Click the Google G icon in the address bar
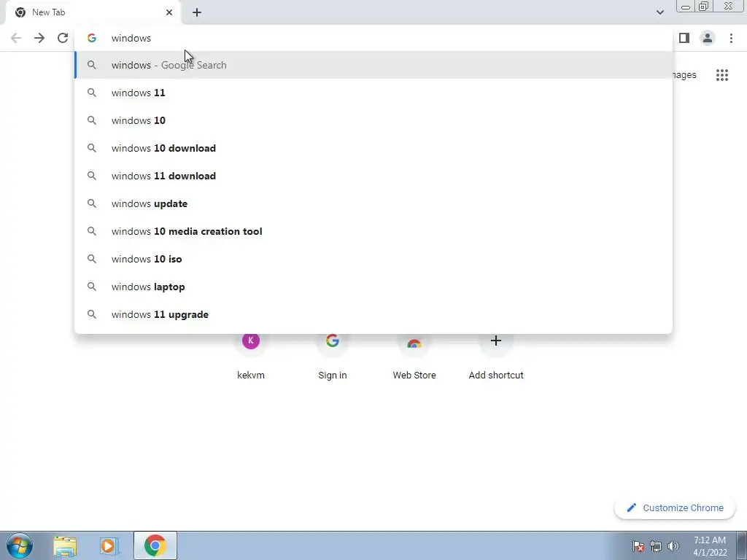The image size is (747, 560). click(x=92, y=38)
